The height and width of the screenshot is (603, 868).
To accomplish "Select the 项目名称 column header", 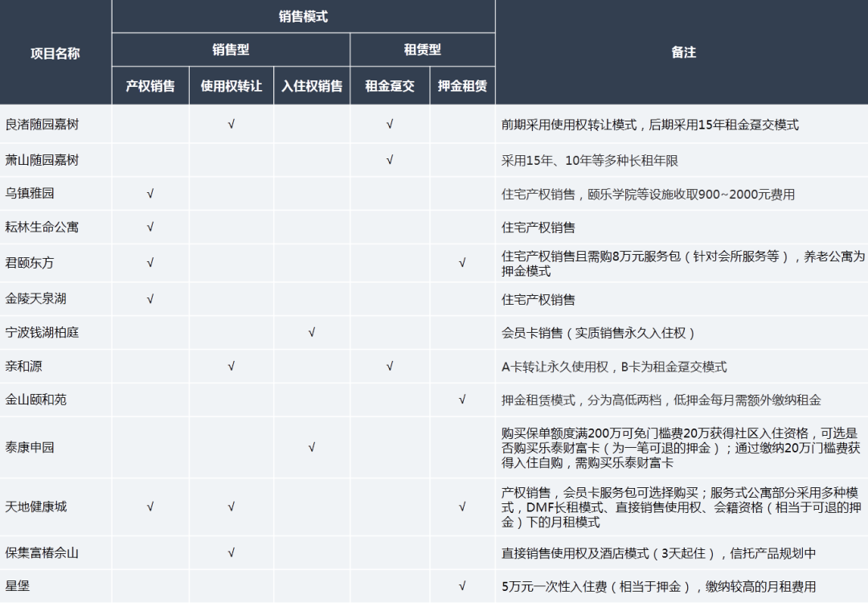I will 55,53.
